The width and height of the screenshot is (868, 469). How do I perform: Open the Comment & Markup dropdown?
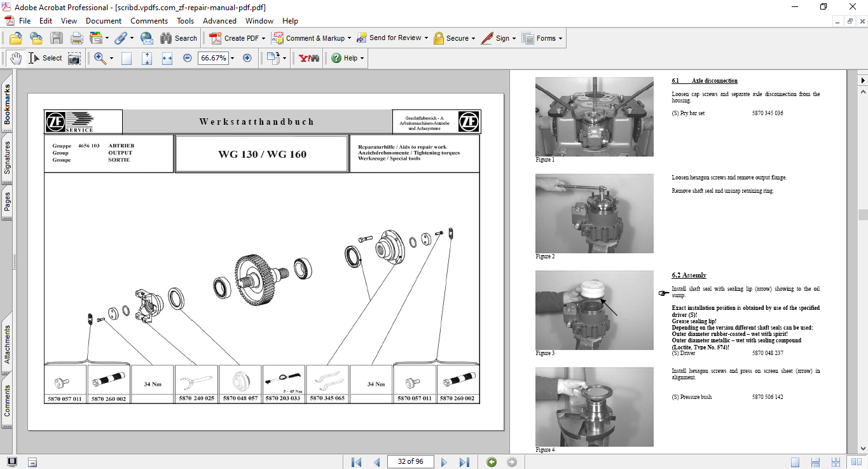click(350, 38)
